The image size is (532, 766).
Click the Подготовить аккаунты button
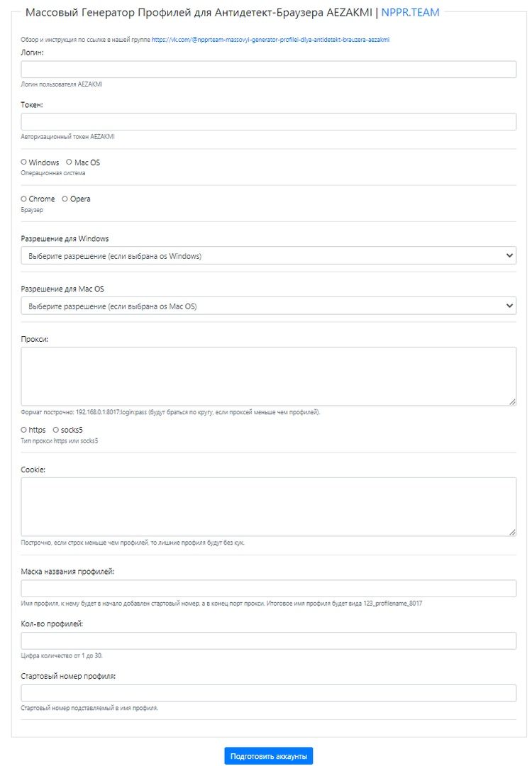point(268,756)
